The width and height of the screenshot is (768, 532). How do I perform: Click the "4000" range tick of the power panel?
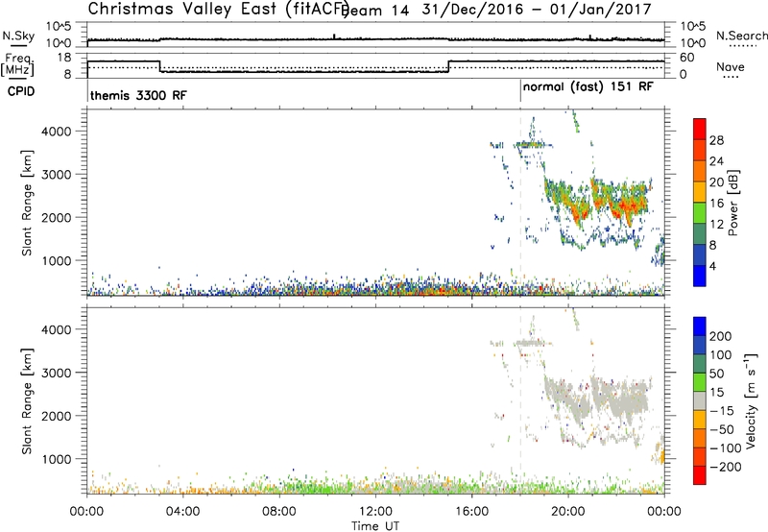(57, 132)
